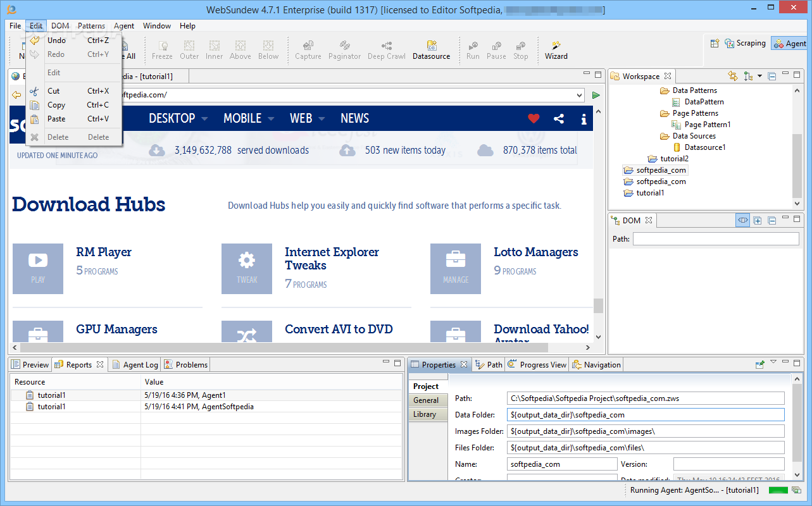Viewport: 812px width, 506px height.
Task: Open the Patterns menu
Action: point(91,26)
